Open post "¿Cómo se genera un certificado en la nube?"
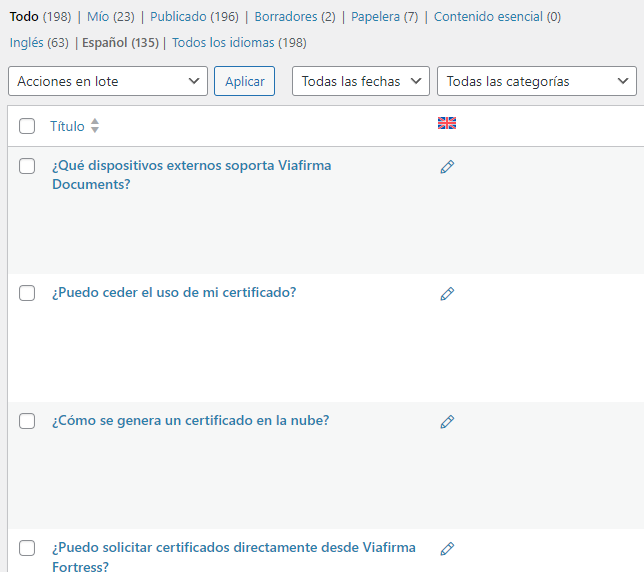644x572 pixels. 191,421
